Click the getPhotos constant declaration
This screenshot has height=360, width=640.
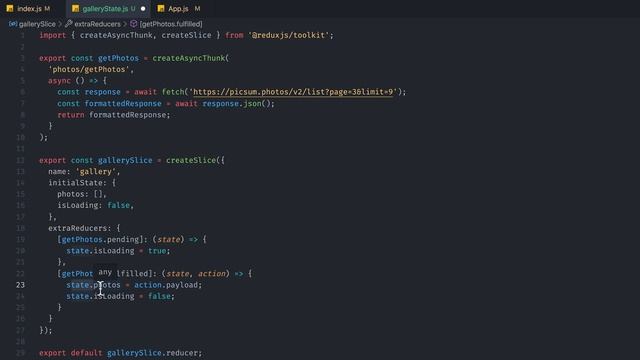[118, 58]
